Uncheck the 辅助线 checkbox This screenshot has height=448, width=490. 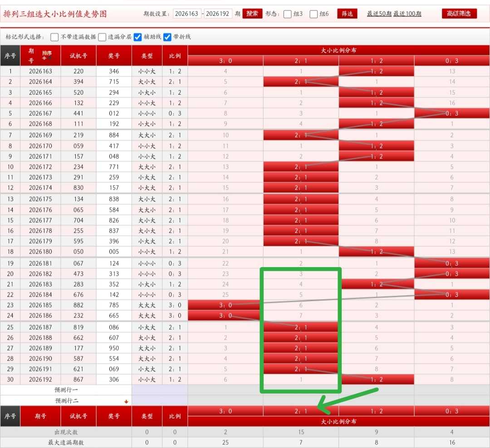(x=137, y=37)
